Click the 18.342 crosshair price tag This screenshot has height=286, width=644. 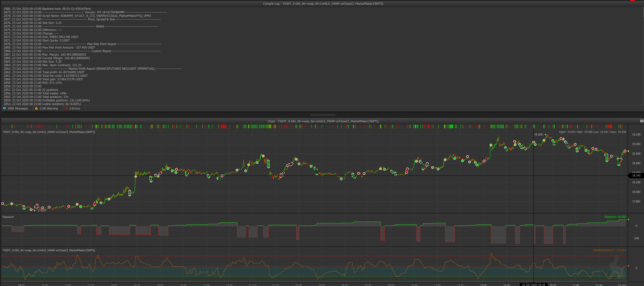click(636, 176)
